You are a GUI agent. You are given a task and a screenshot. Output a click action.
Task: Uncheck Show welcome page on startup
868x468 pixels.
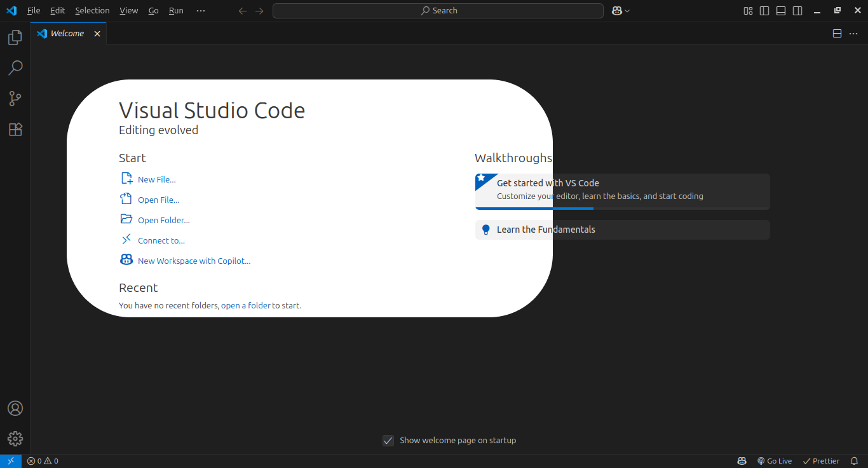(x=388, y=440)
